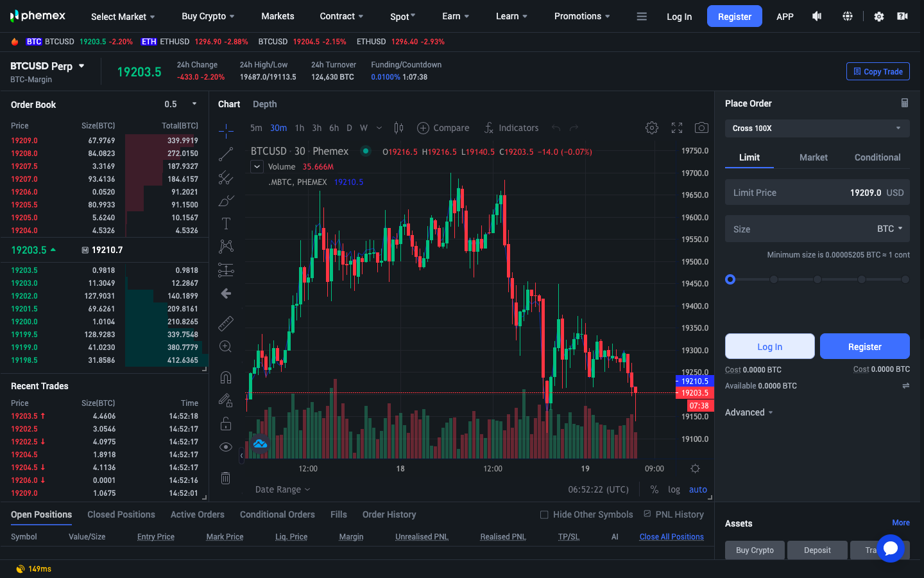Click the back arrow drawing icon

pyautogui.click(x=226, y=293)
